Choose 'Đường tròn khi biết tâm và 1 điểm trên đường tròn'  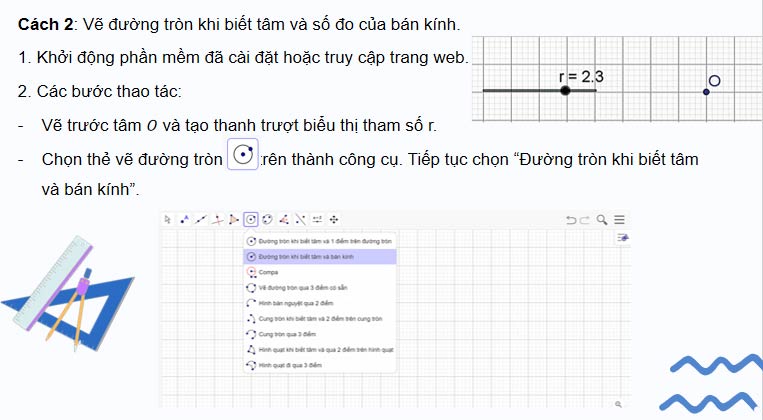(320, 241)
